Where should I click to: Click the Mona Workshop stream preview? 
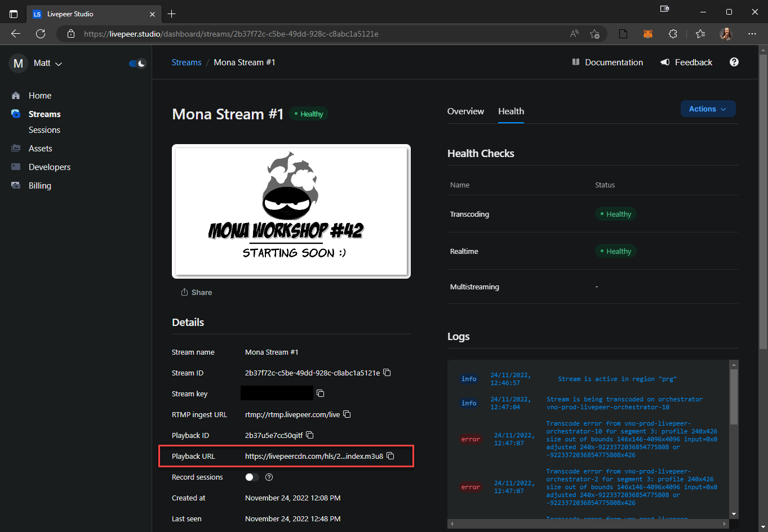point(291,211)
